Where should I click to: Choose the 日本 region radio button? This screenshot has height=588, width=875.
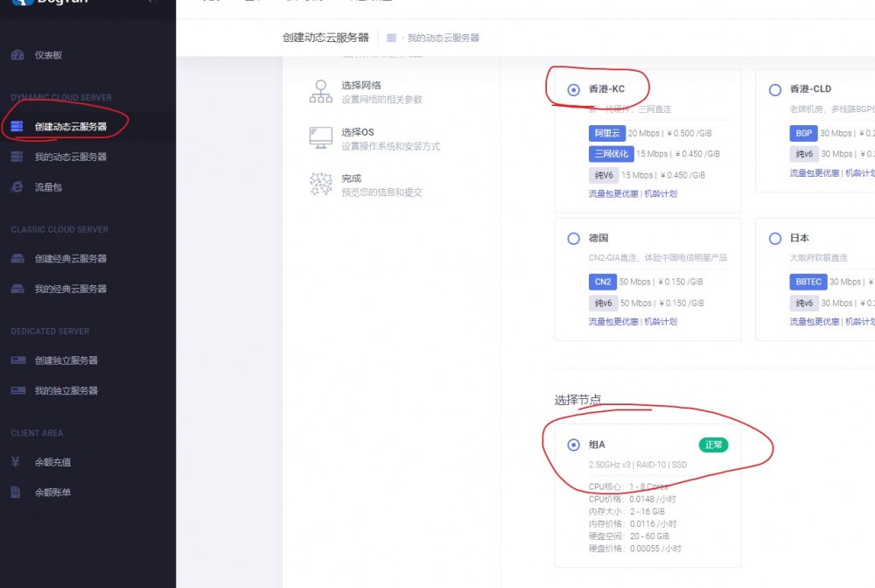774,238
